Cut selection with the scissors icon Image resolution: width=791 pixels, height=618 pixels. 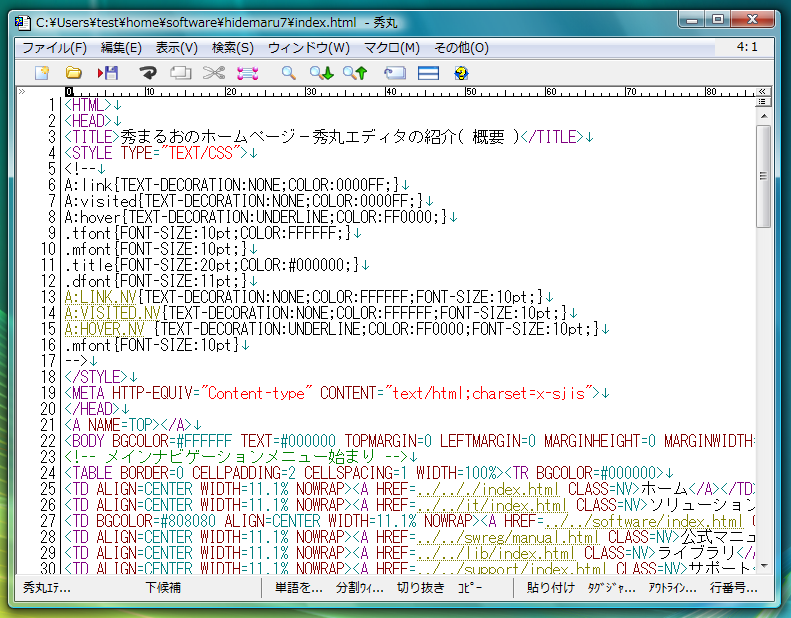pos(214,73)
